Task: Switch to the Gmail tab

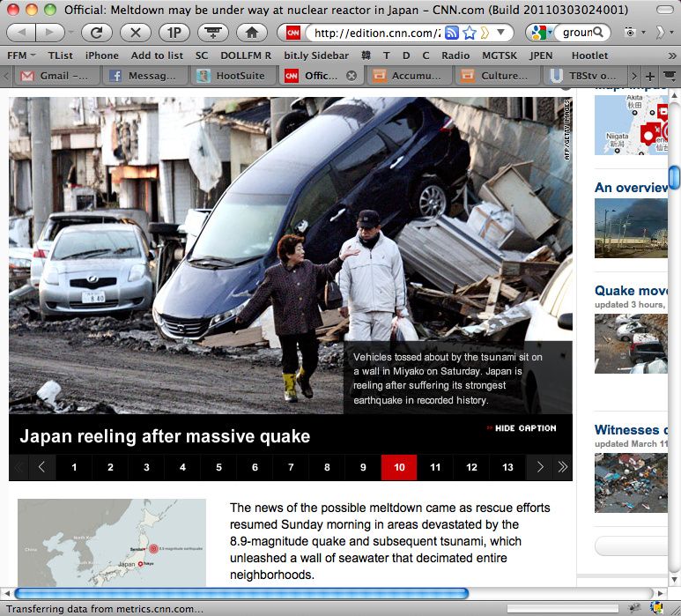Action: tap(56, 76)
